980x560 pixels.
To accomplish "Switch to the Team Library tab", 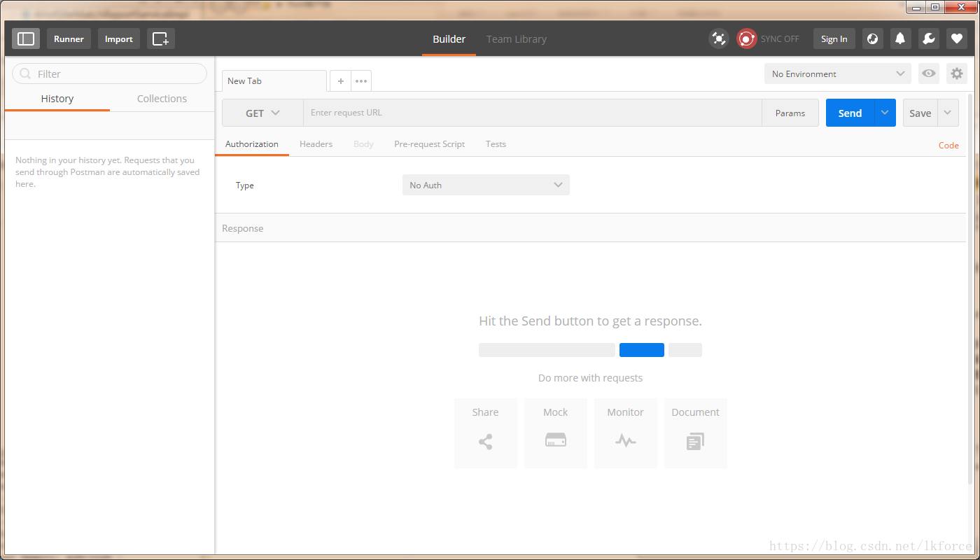I will coord(517,39).
